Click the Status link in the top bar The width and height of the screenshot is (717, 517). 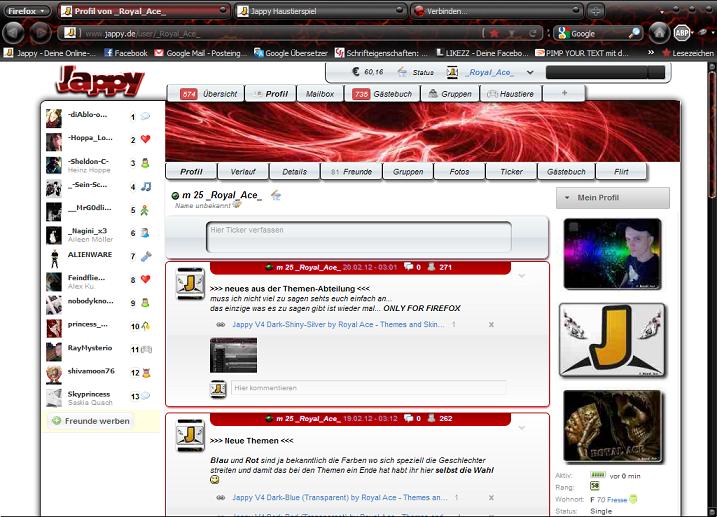[423, 72]
